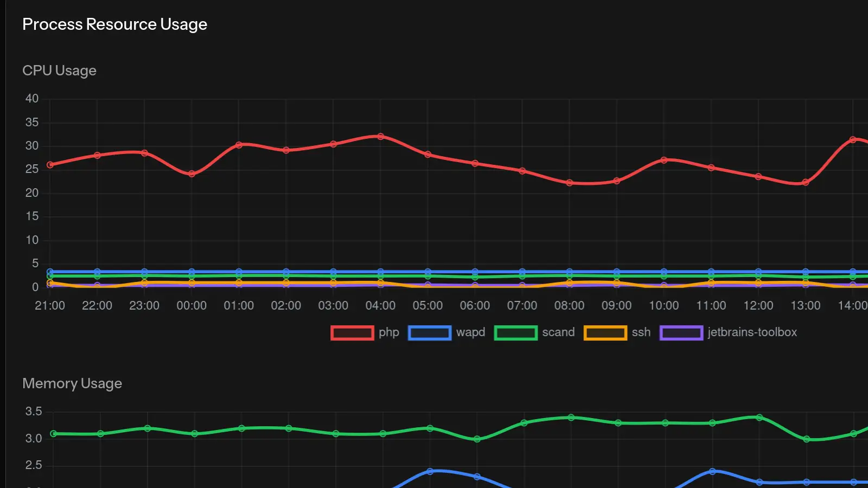Image resolution: width=868 pixels, height=488 pixels.
Task: Select the 21:00 axis label
Action: point(49,305)
